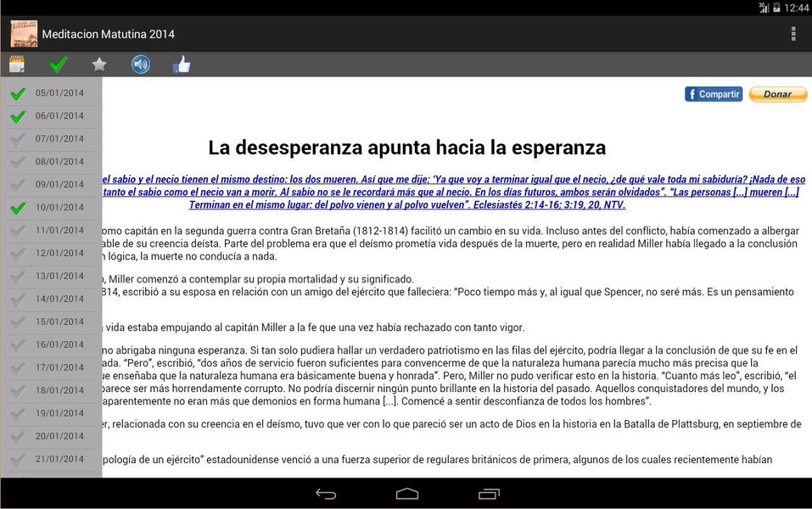Uncheck the green checkmark for 10/01/2014
812x509 pixels.
pos(18,208)
